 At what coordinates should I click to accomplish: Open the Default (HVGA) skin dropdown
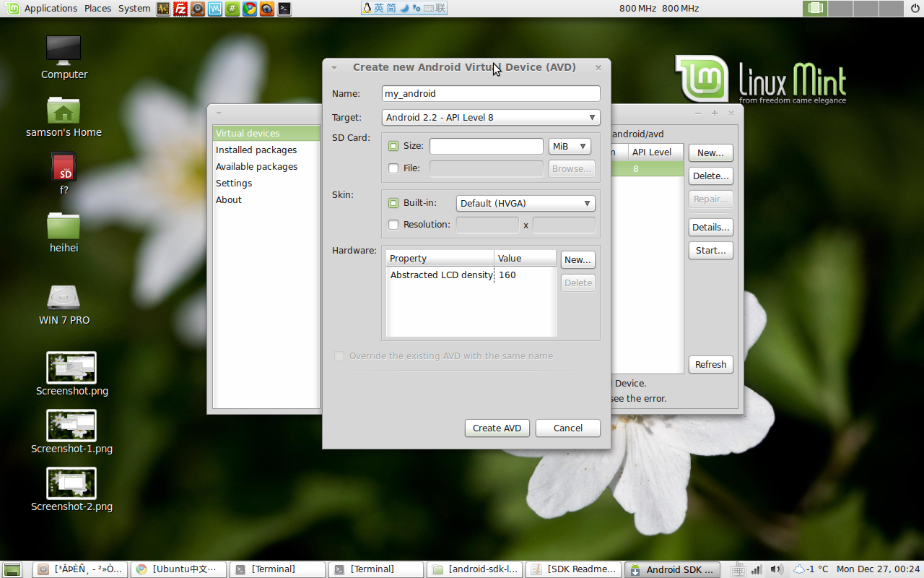coord(526,203)
